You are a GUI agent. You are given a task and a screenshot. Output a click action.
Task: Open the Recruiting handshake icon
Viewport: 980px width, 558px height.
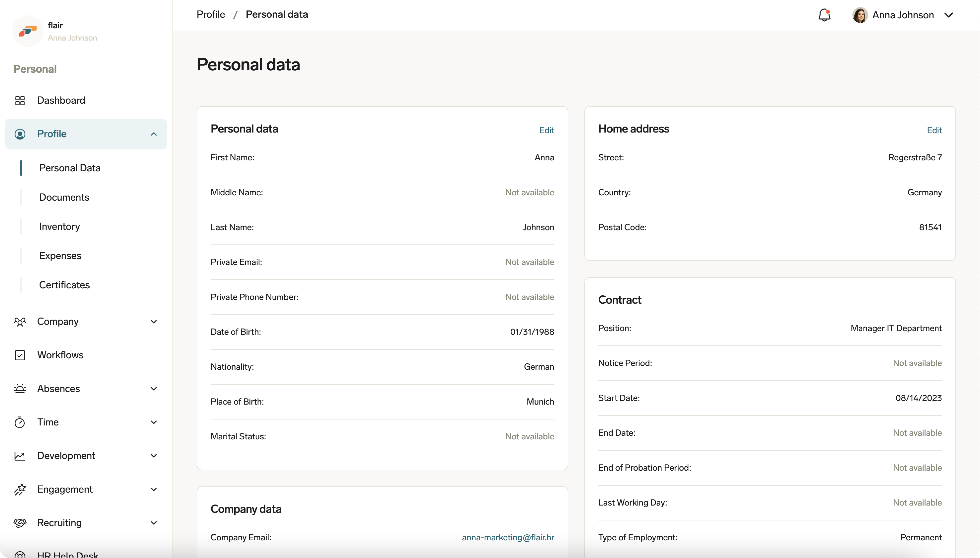click(x=20, y=523)
